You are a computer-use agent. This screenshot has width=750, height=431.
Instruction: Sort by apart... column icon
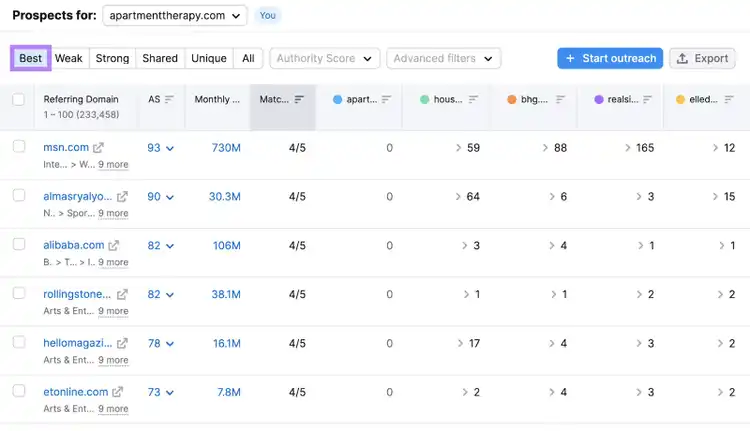(x=386, y=99)
